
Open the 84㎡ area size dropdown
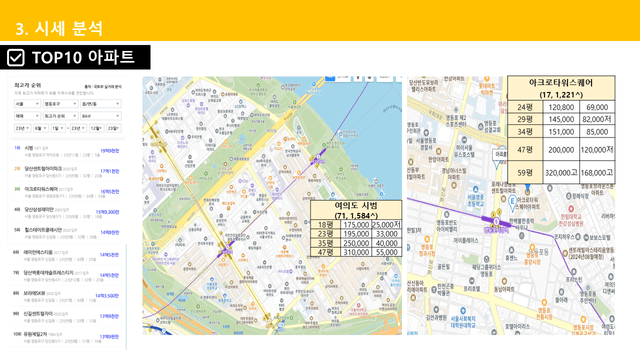(100, 116)
